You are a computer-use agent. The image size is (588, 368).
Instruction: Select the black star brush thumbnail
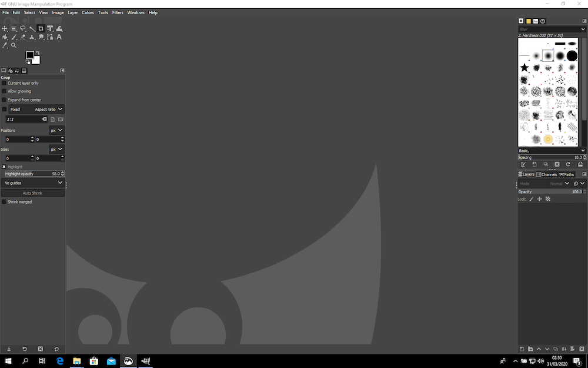click(524, 68)
